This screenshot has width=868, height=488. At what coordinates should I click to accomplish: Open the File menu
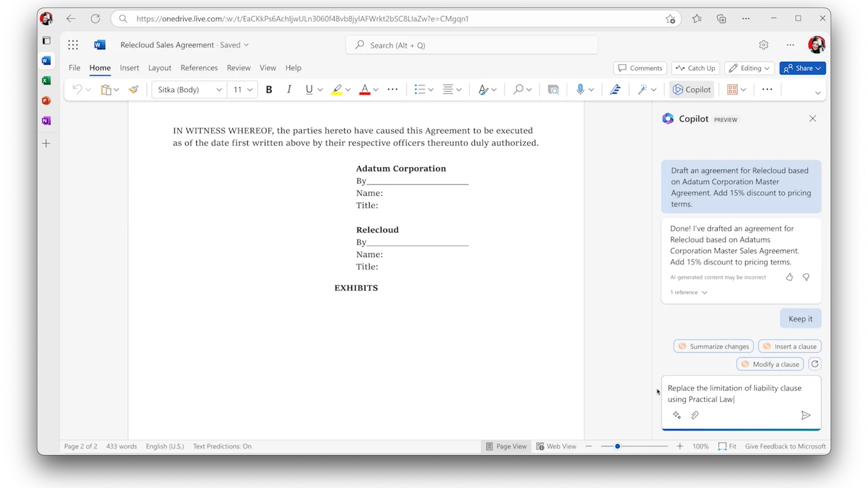point(74,68)
